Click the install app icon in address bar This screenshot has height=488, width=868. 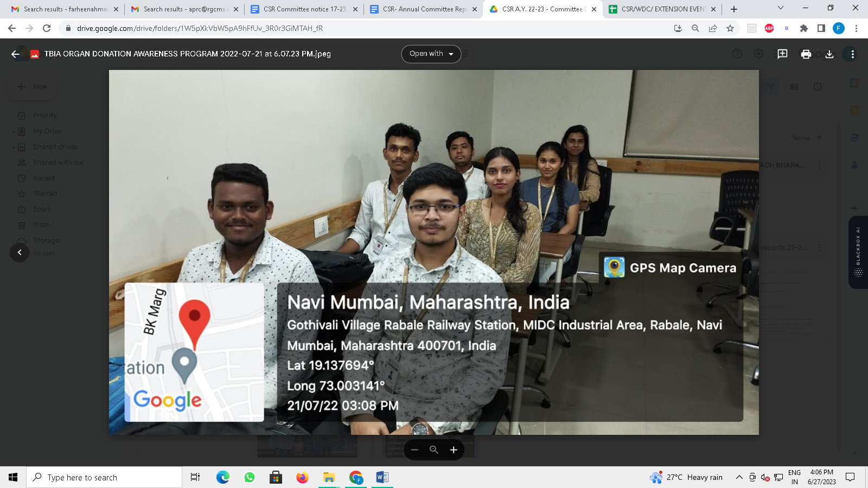click(x=678, y=28)
